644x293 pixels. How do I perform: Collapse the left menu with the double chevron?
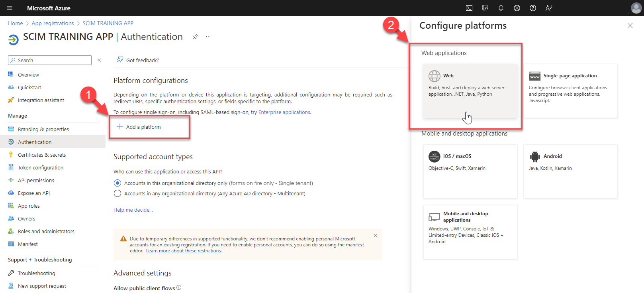(99, 60)
